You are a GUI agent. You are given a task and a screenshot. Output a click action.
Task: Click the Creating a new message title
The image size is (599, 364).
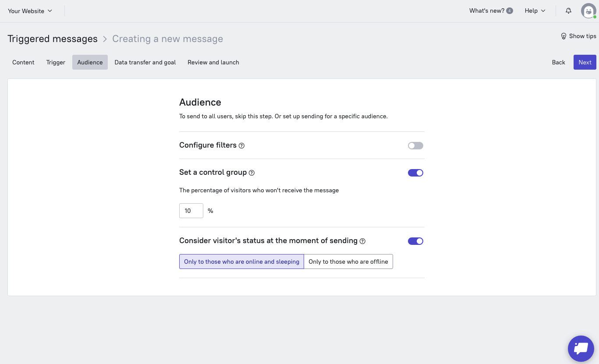(167, 39)
